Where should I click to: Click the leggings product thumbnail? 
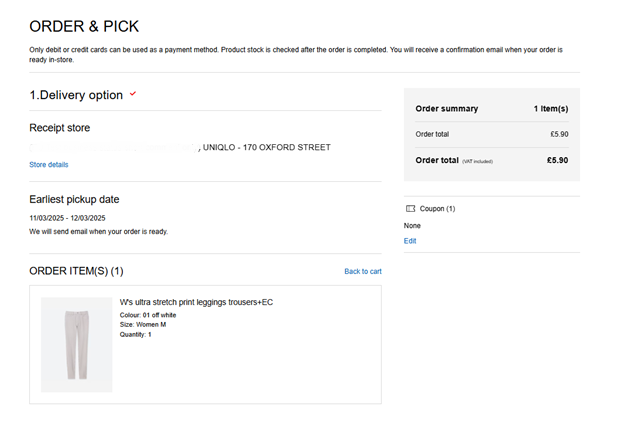77,344
